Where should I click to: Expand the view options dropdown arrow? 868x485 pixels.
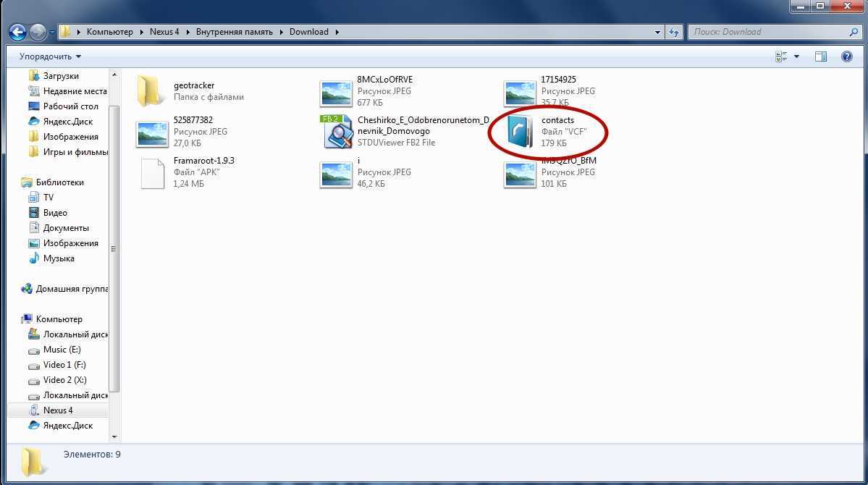point(797,56)
